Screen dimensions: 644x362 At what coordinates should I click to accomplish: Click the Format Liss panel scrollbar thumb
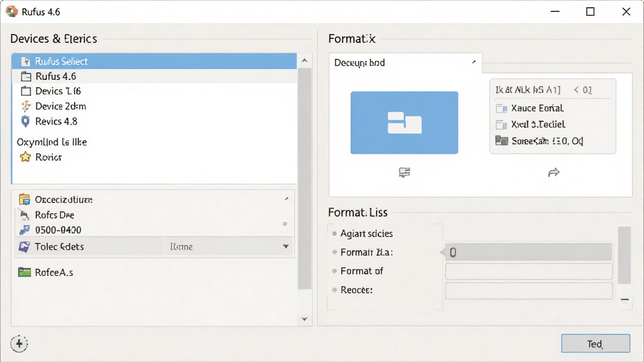(625, 255)
